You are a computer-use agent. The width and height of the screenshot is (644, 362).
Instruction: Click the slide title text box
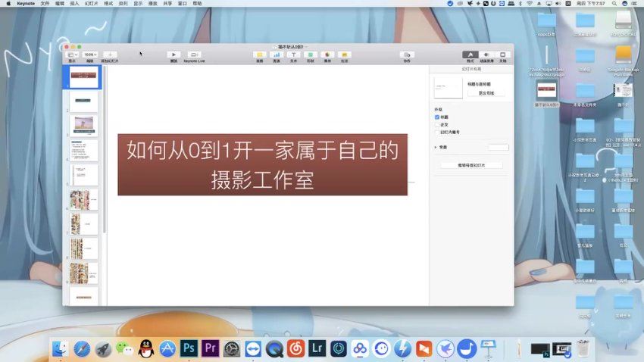pos(262,164)
